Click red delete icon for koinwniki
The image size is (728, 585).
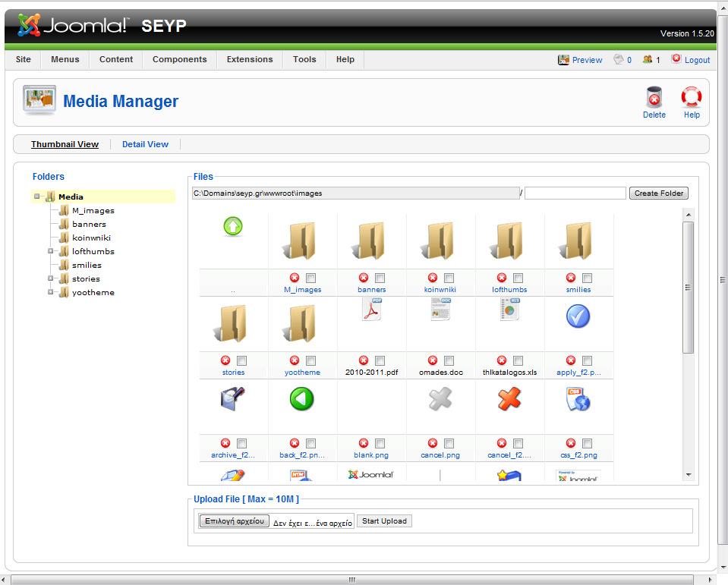[433, 278]
